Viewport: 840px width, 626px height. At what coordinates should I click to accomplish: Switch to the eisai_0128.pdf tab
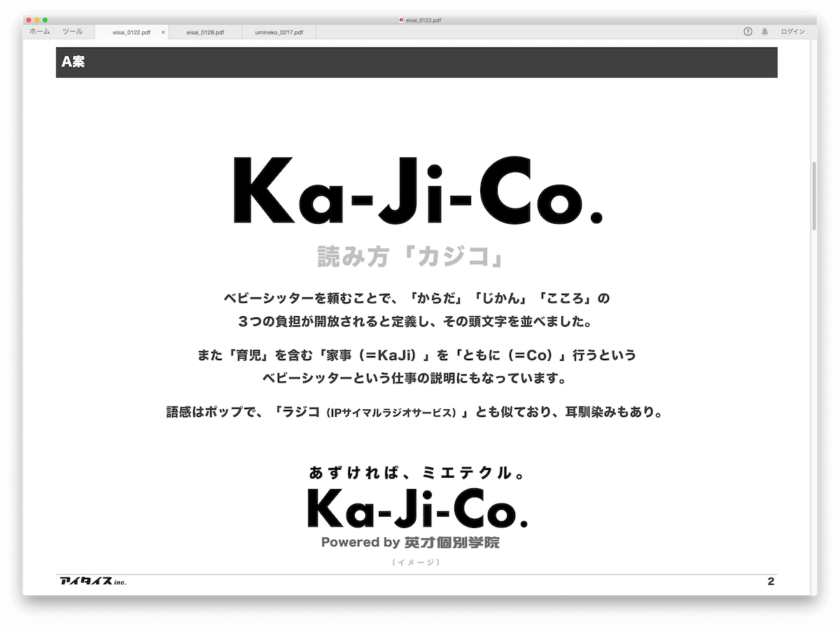[205, 32]
